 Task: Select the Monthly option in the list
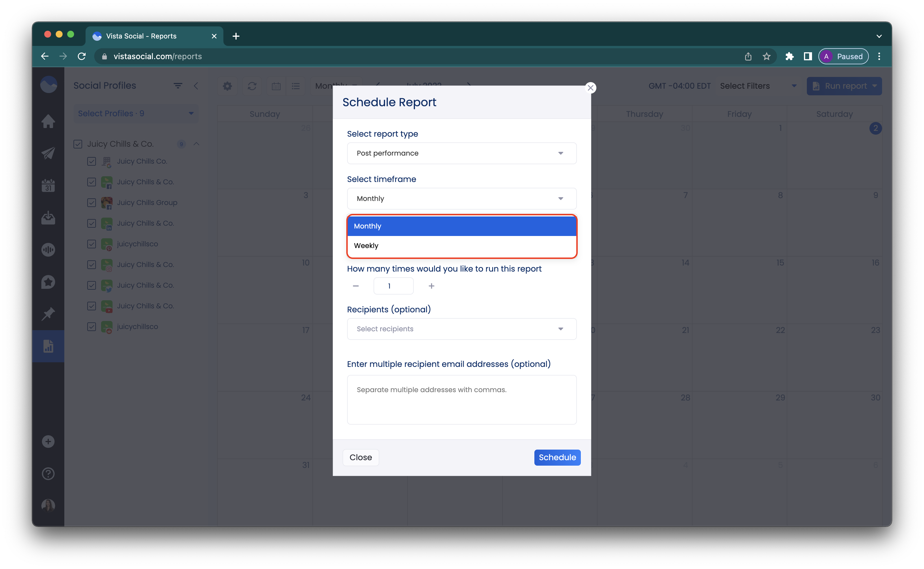pyautogui.click(x=461, y=226)
